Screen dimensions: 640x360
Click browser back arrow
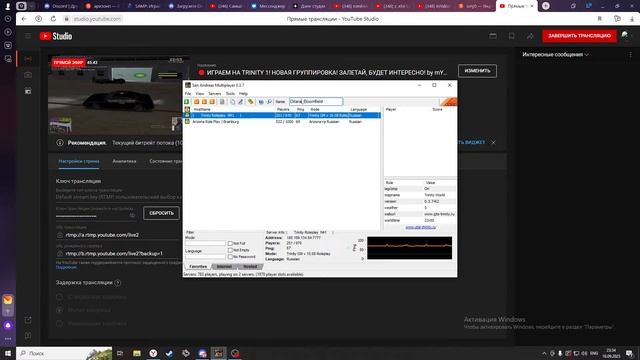(24, 19)
